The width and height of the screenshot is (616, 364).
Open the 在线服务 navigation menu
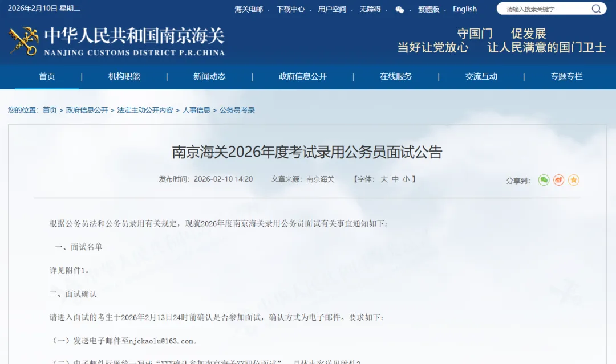point(396,76)
